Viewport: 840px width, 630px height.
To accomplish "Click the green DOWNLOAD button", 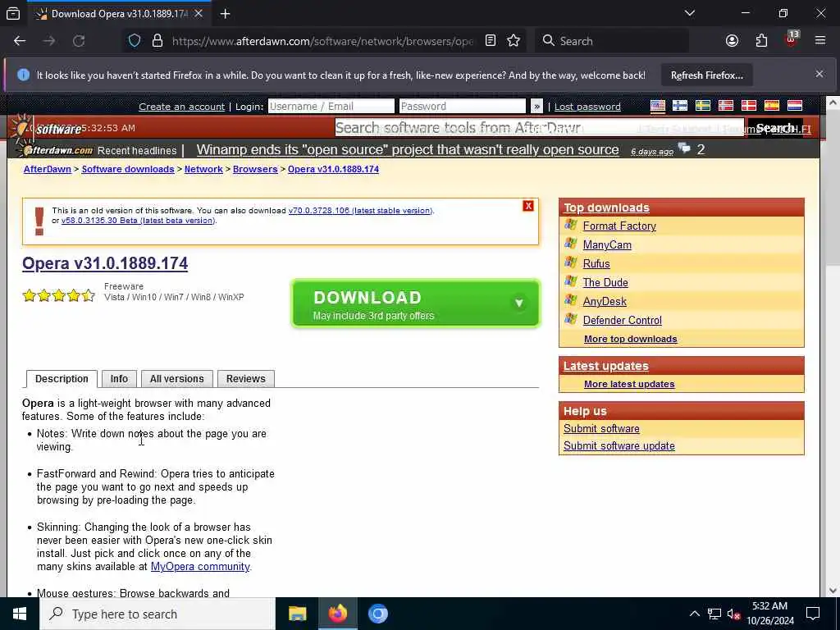I will pyautogui.click(x=416, y=304).
